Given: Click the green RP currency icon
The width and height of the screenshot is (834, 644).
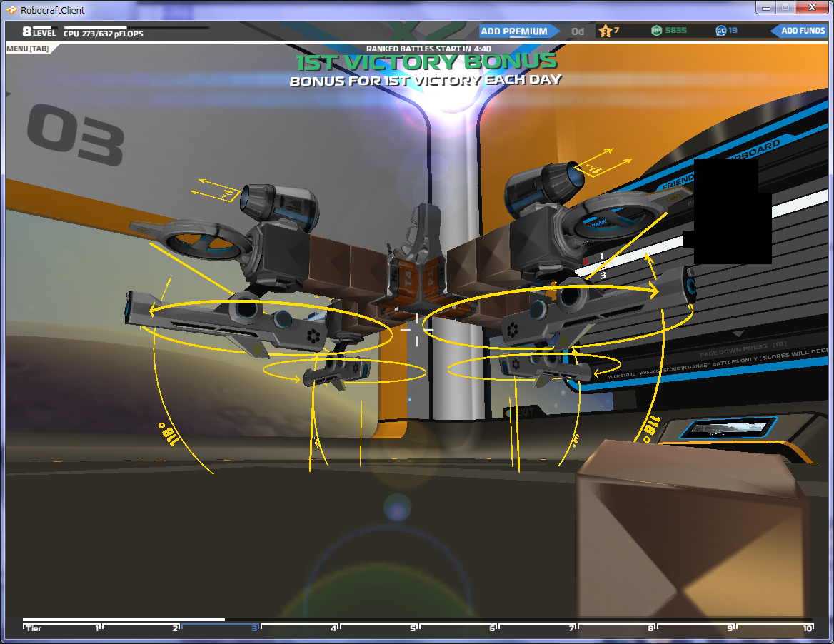Looking at the screenshot, I should 656,31.
